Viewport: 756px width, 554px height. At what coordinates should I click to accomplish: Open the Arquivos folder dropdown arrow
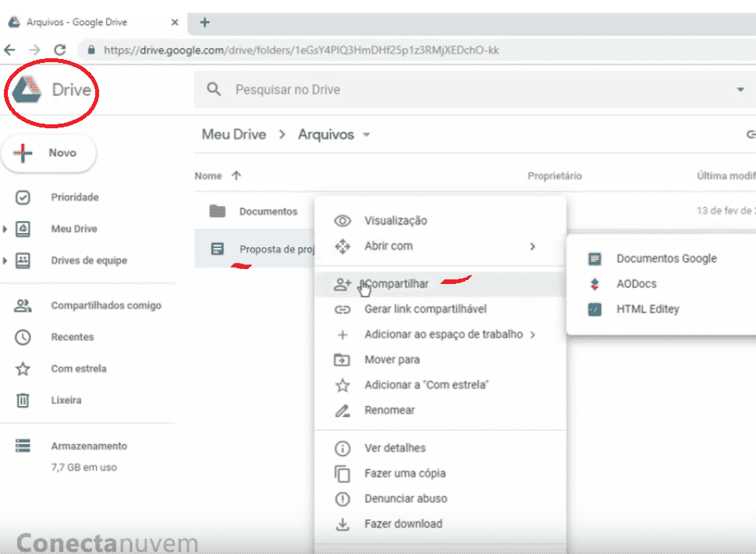tap(367, 135)
